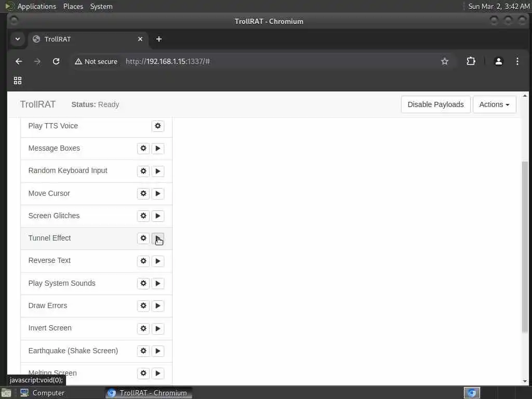This screenshot has width=532, height=399.
Task: Click the "Earthquake (Shake Screen)" label
Action: point(73,351)
